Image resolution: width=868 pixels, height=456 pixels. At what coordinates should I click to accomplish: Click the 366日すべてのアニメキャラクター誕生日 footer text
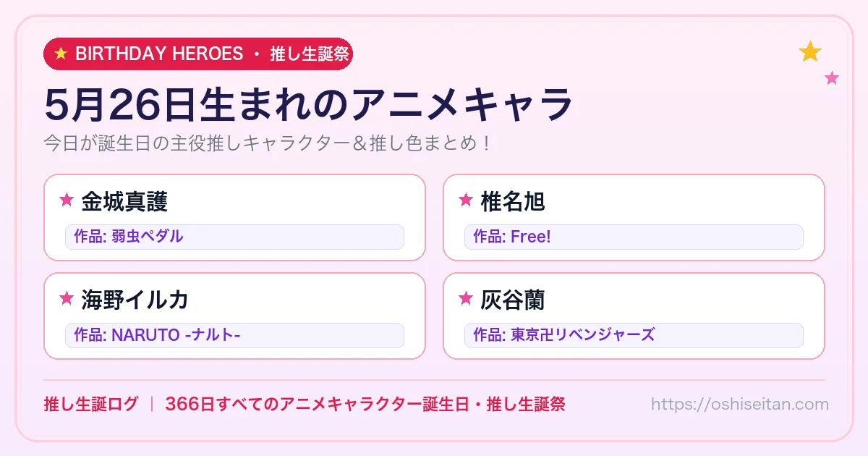coord(317,404)
